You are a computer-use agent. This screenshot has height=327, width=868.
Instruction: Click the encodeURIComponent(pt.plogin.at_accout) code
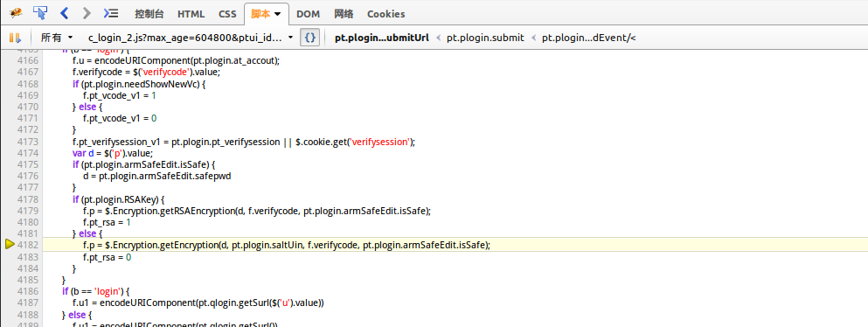(186, 60)
